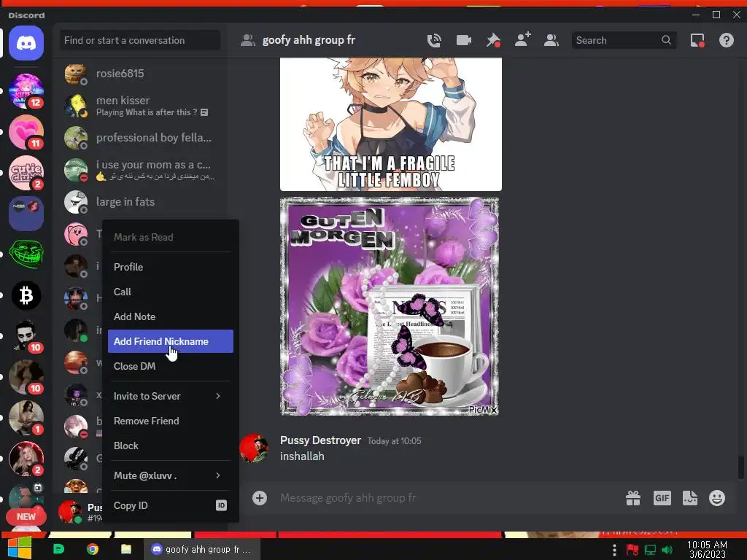The image size is (747, 560).
Task: Expand Invite to Server submenu arrow
Action: (218, 396)
